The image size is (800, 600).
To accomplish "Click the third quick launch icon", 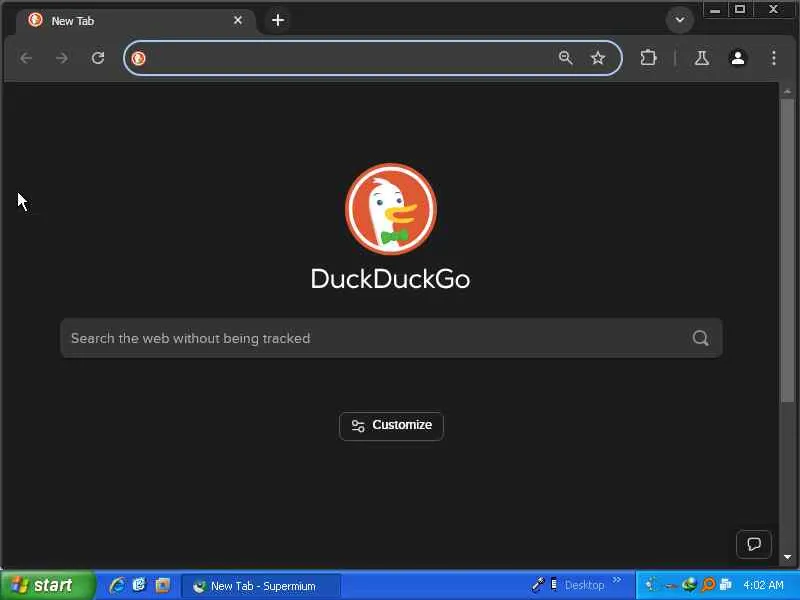I will pyautogui.click(x=163, y=585).
